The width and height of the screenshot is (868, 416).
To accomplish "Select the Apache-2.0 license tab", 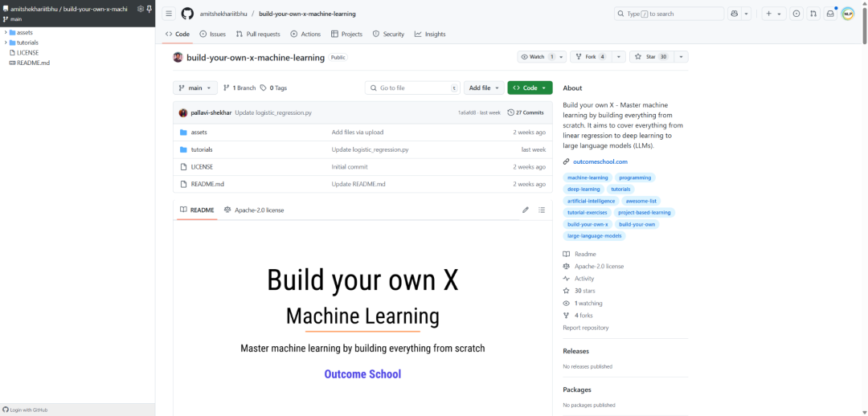I will tap(254, 210).
